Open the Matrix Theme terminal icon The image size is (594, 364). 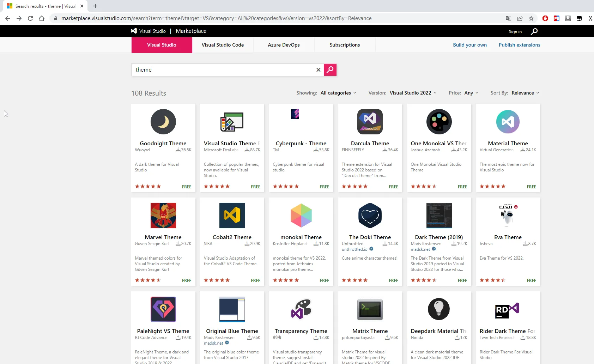[370, 309]
